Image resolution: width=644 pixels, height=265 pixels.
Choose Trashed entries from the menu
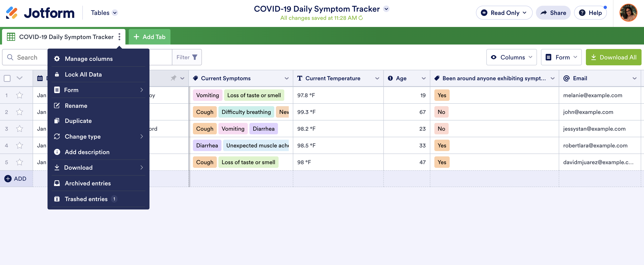tap(86, 199)
